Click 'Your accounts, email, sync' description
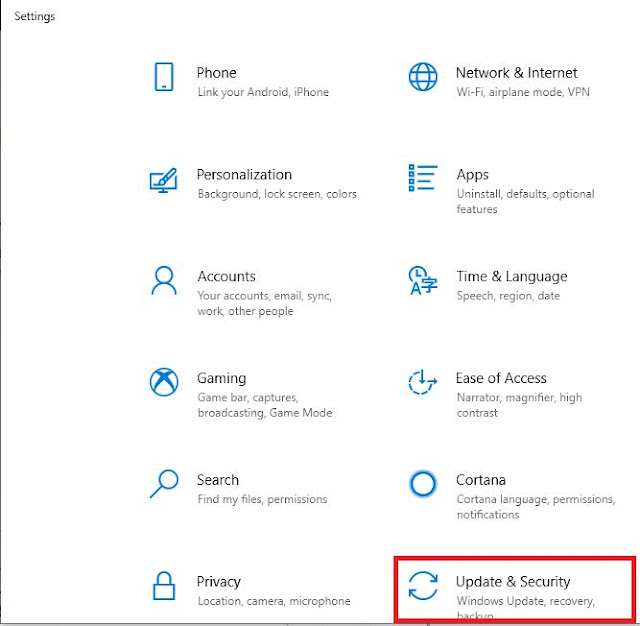Screen dimensions: 640x626 tap(264, 303)
